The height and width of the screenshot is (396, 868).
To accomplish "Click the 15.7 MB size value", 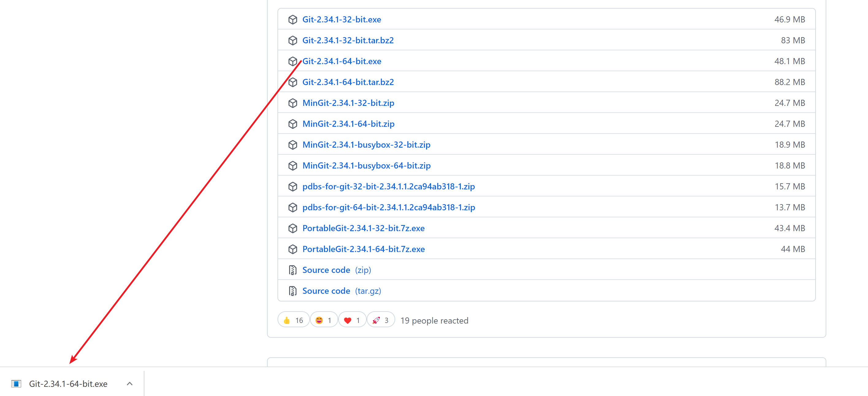I will [x=790, y=187].
